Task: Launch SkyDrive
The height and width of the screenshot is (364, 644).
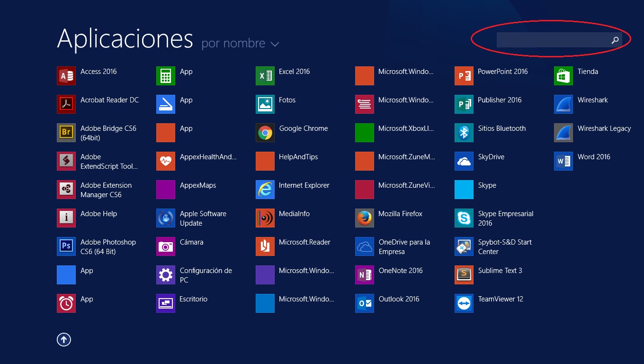Action: 464,161
